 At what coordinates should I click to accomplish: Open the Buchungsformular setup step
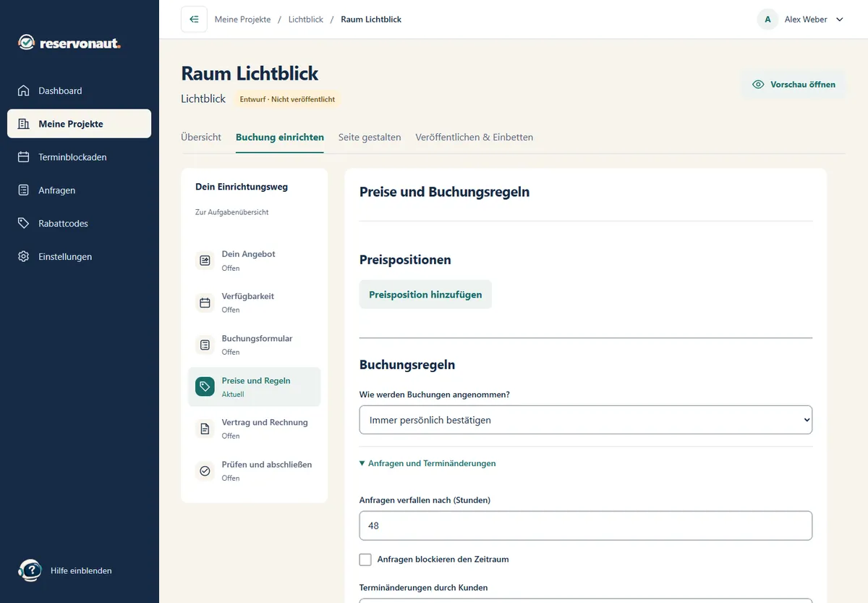pyautogui.click(x=255, y=345)
